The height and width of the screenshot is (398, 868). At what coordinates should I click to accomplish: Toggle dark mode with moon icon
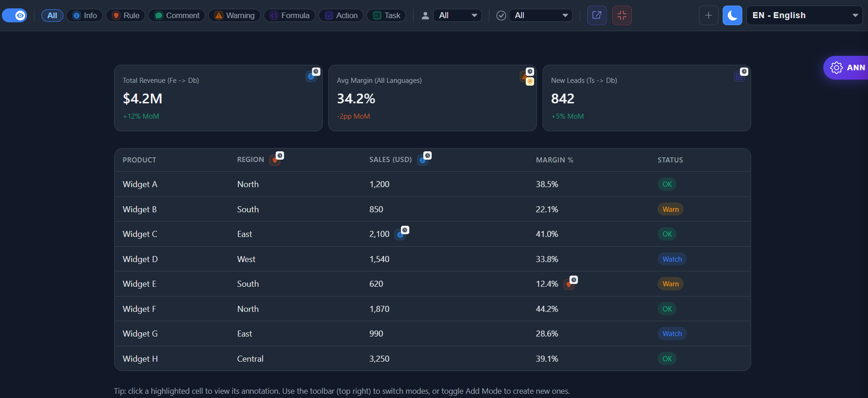(732, 15)
